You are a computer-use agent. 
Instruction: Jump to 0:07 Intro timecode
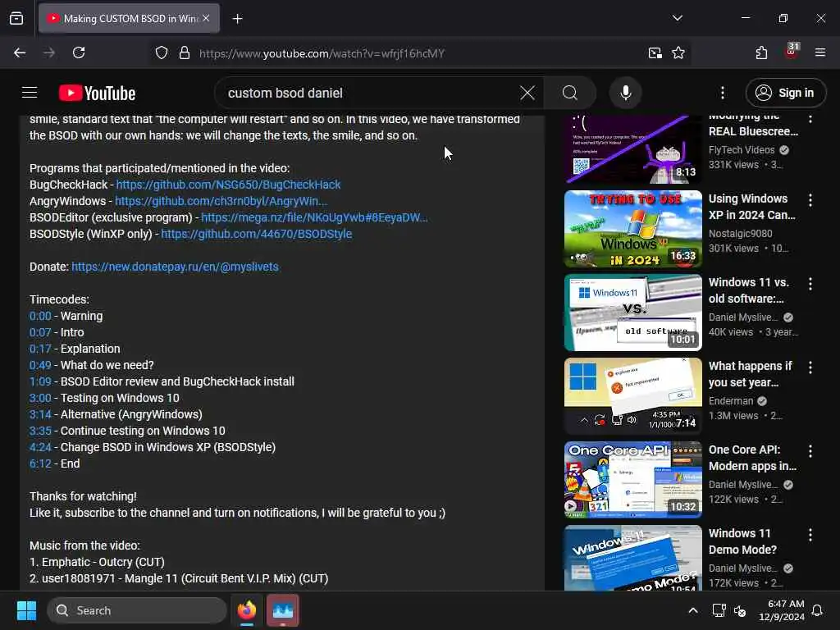tap(40, 333)
